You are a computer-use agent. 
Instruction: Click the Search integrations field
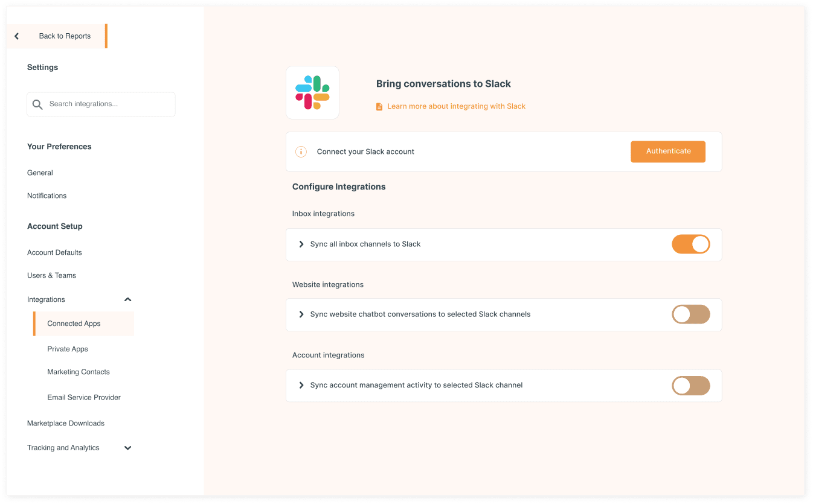(x=101, y=104)
